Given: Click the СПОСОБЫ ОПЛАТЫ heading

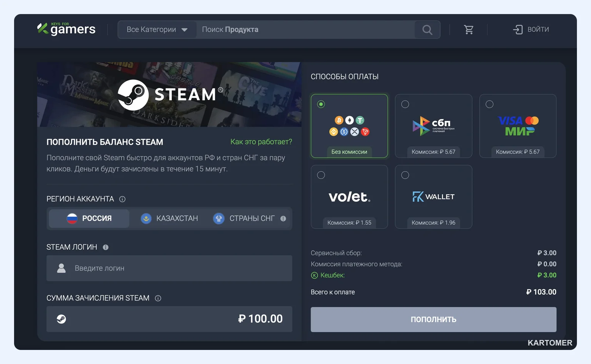Looking at the screenshot, I should tap(344, 77).
